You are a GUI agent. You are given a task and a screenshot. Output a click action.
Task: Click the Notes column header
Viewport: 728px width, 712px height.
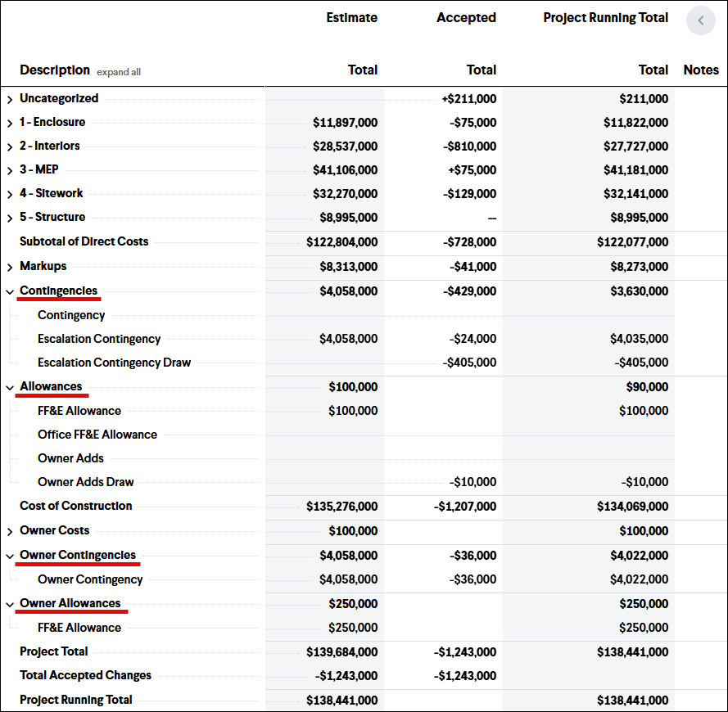point(701,70)
